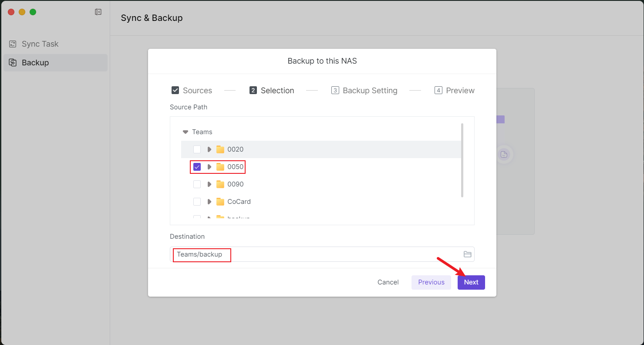Screen dimensions: 644x345
Task: Check the 0020 folder checkbox
Action: tap(197, 149)
